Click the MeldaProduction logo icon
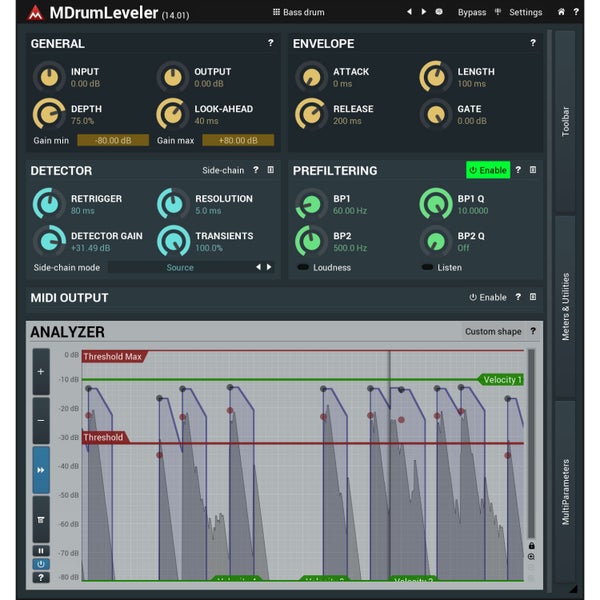The height and width of the screenshot is (600, 600). tap(36, 13)
